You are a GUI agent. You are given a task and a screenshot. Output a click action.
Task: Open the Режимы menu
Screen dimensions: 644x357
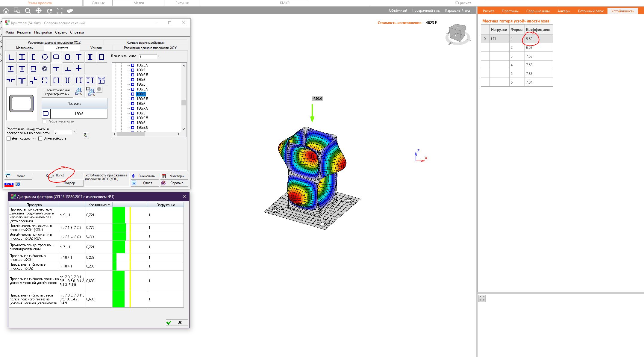tap(24, 32)
